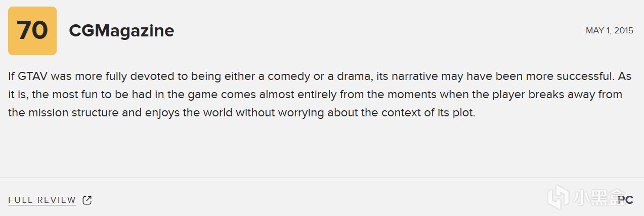The height and width of the screenshot is (216, 644).
Task: Click the MAY 1, 2015 review date
Action: [x=609, y=31]
